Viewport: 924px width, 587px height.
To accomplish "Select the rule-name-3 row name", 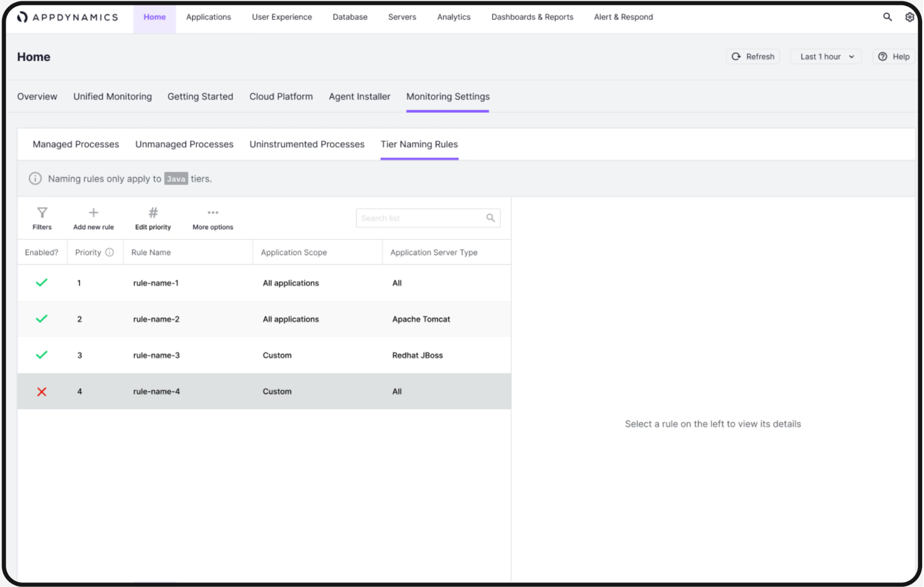I will point(156,355).
